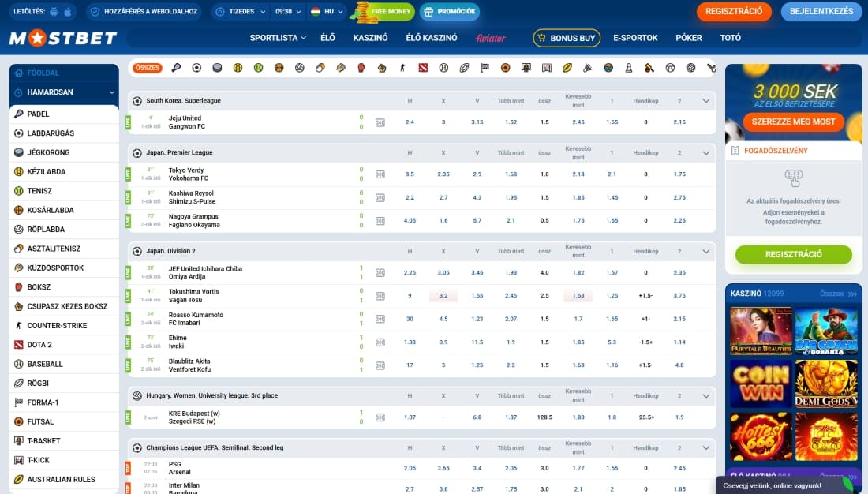Screen dimensions: 868x494
Task: Click the Android download icon
Action: point(54,11)
